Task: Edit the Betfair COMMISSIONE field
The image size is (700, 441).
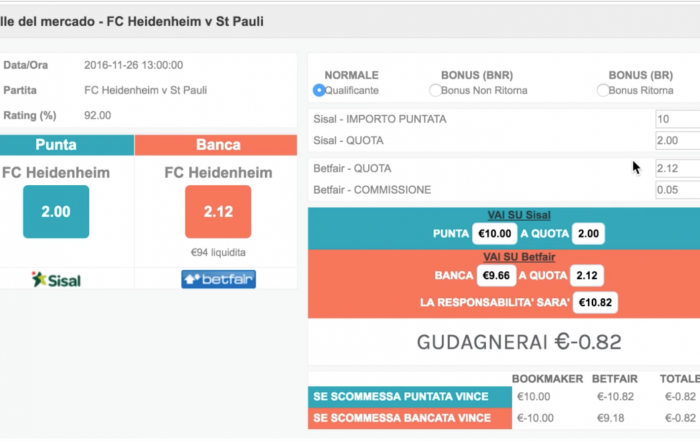Action: (x=678, y=190)
